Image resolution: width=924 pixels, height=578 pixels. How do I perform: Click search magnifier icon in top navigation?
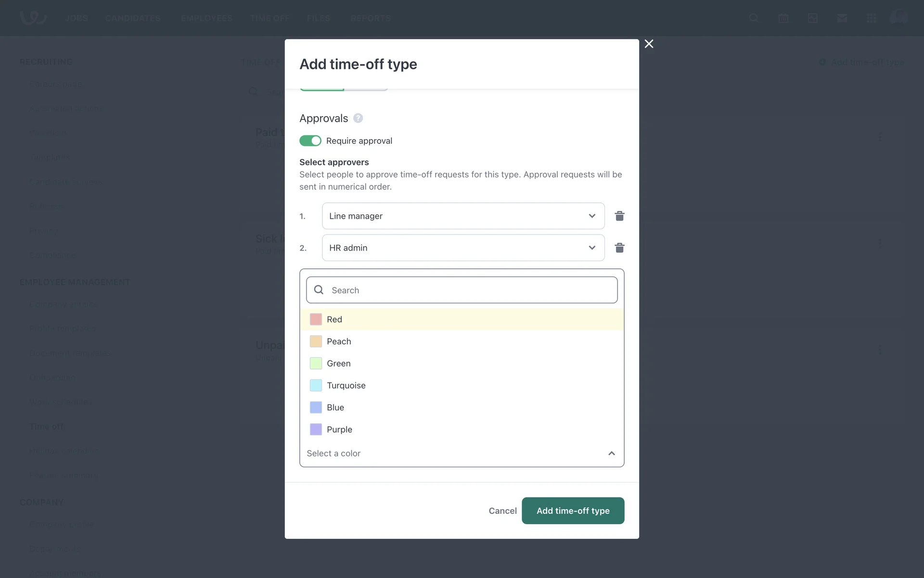click(x=754, y=18)
